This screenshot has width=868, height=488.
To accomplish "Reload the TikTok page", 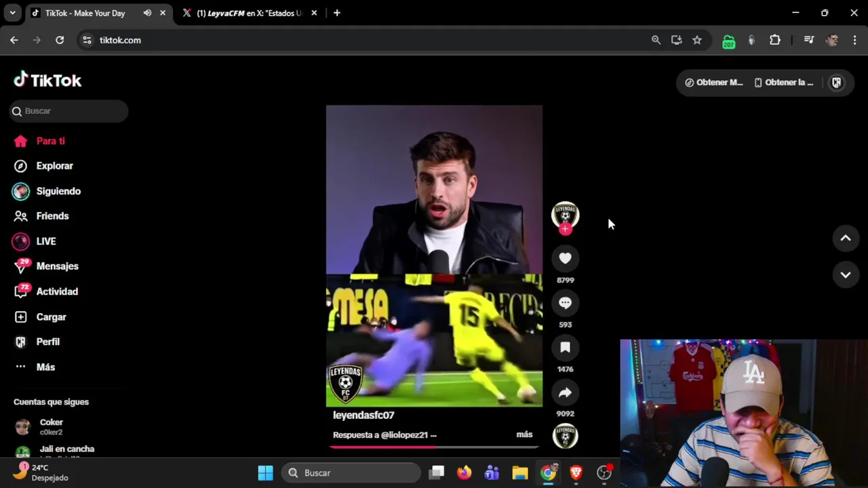I will pos(60,40).
